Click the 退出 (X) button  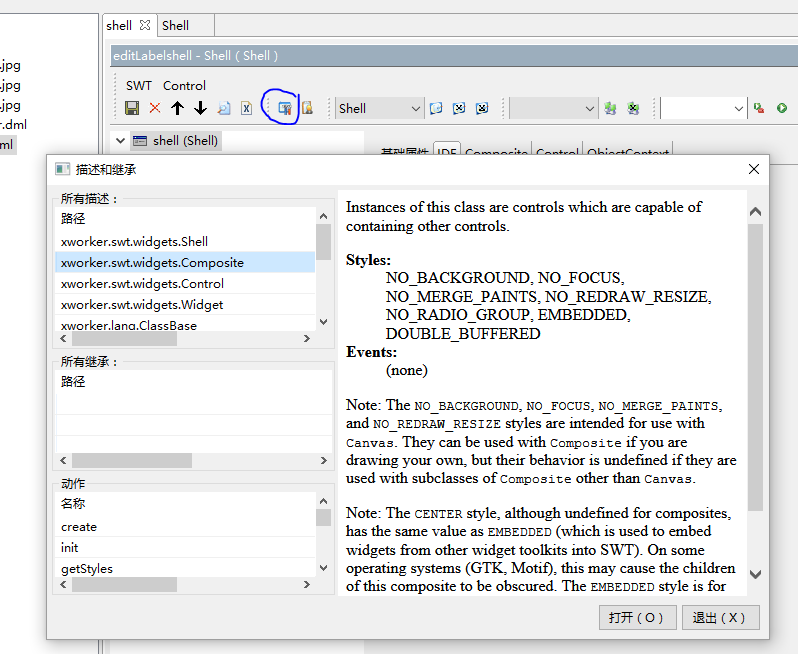coord(721,617)
